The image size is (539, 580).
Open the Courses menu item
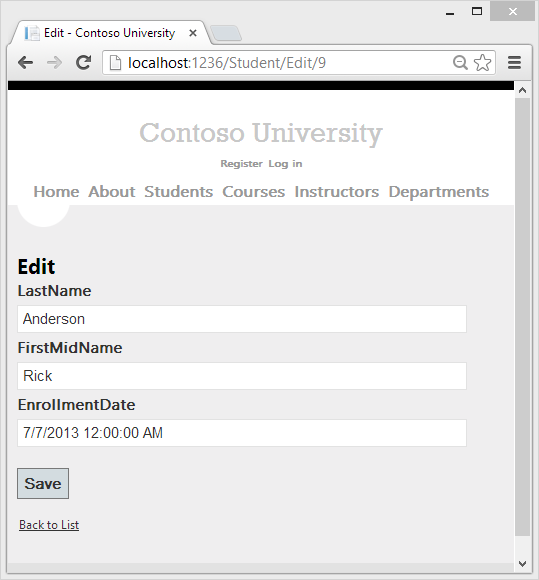[x=253, y=192]
